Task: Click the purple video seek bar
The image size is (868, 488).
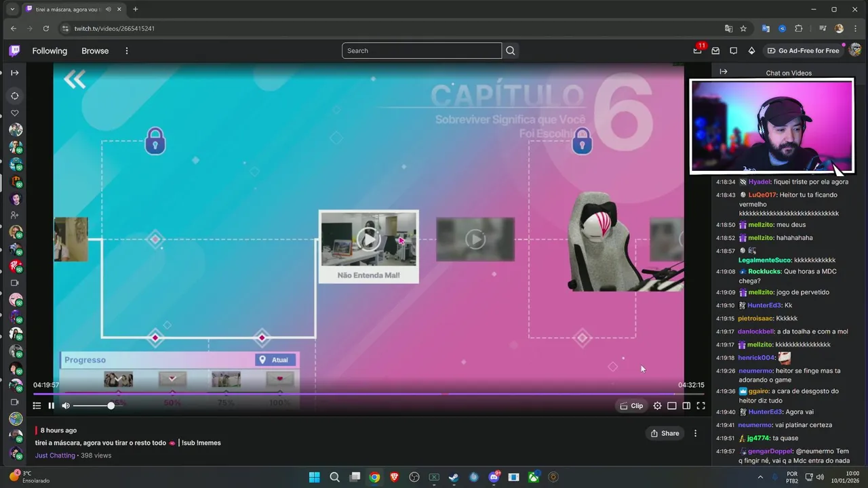Action: click(368, 394)
